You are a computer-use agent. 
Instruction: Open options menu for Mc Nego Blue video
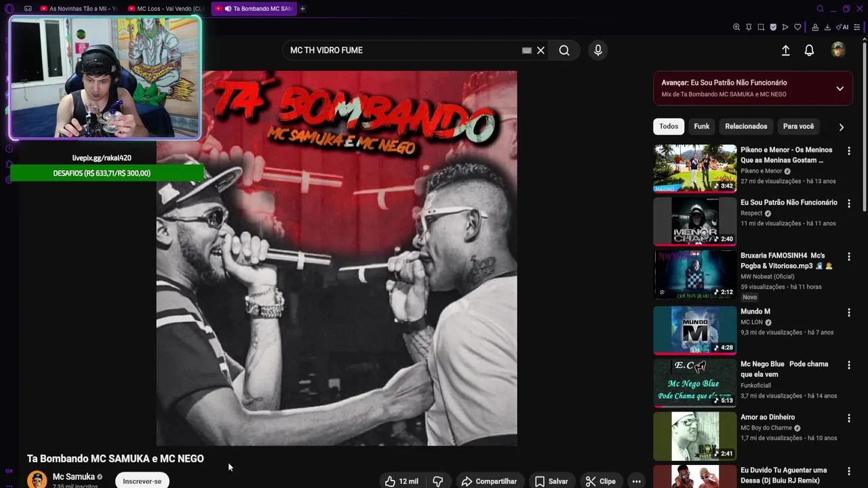point(848,365)
